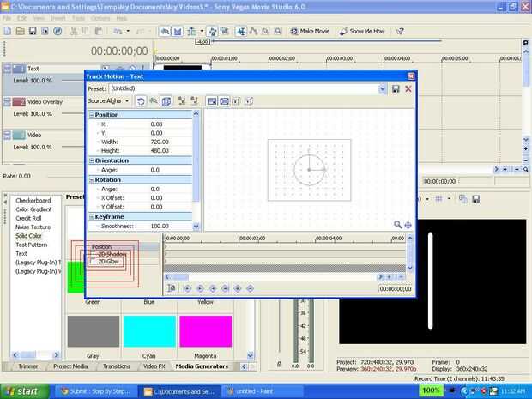Screen dimensions: 532x399
Task: Click the Track Motion timecode field
Action: click(396, 288)
